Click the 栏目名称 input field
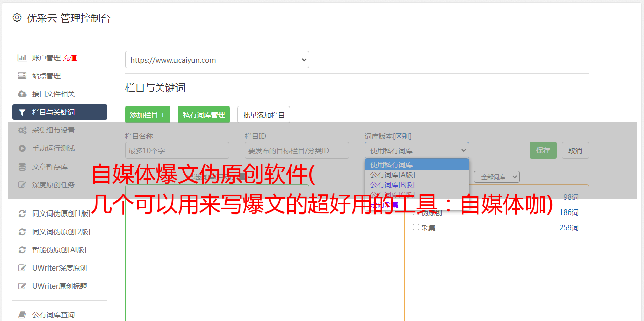Screen dimensions: 644x321 [x=177, y=150]
